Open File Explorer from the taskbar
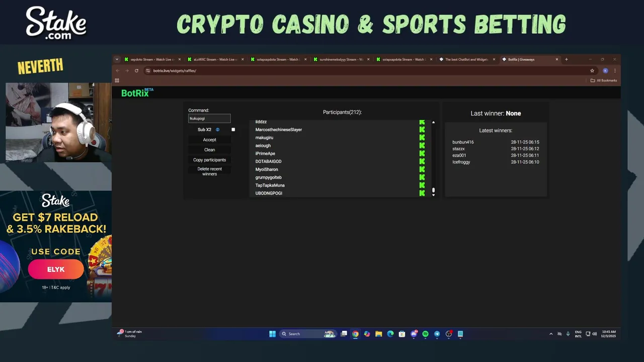This screenshot has width=644, height=362. pyautogui.click(x=378, y=334)
